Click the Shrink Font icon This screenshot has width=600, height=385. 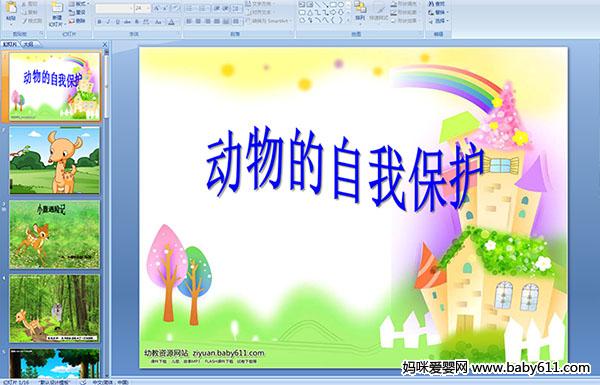165,8
